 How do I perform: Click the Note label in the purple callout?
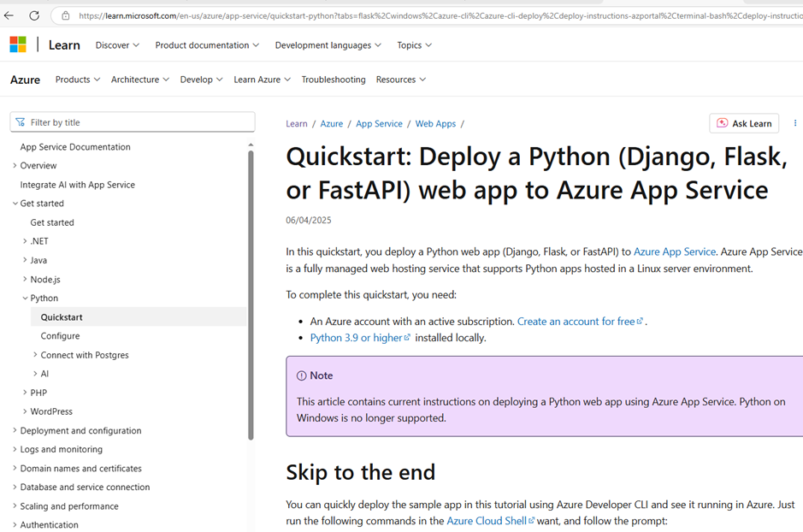coord(321,375)
